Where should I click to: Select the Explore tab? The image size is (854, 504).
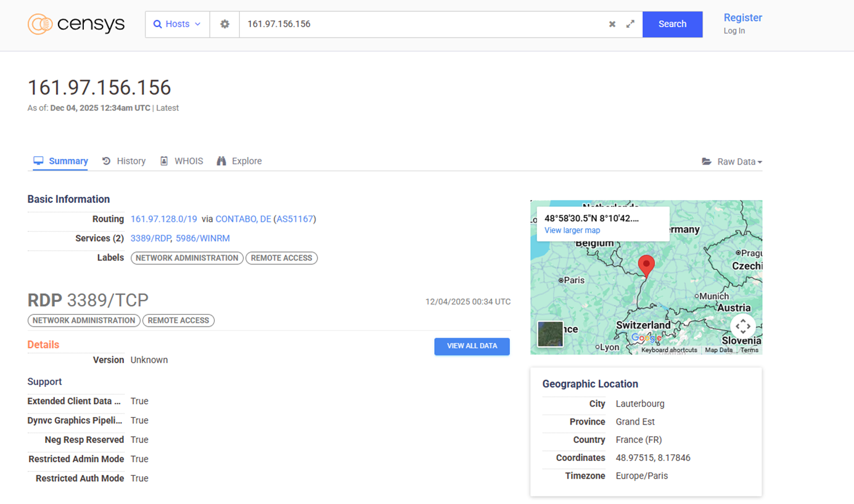[239, 161]
